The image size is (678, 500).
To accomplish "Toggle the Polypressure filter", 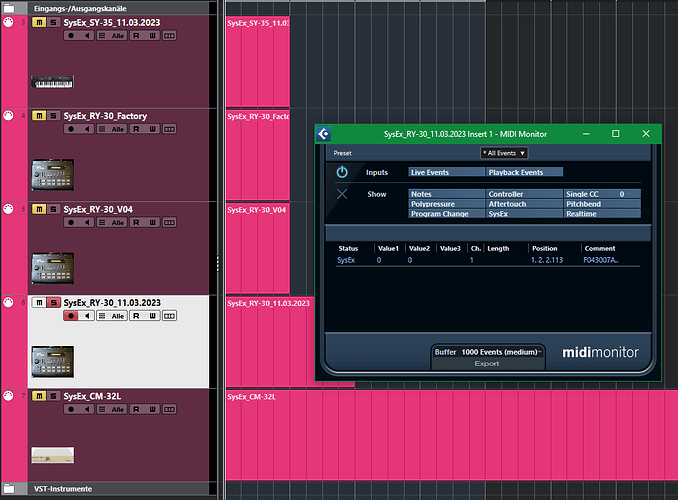I will [447, 204].
